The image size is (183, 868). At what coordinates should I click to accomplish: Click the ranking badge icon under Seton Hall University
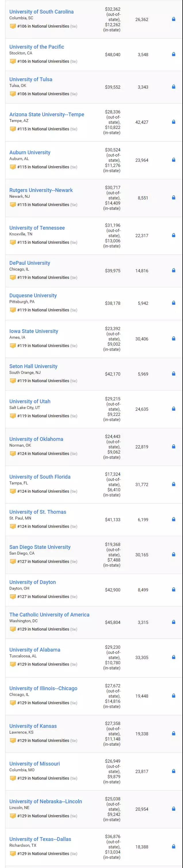point(13,381)
